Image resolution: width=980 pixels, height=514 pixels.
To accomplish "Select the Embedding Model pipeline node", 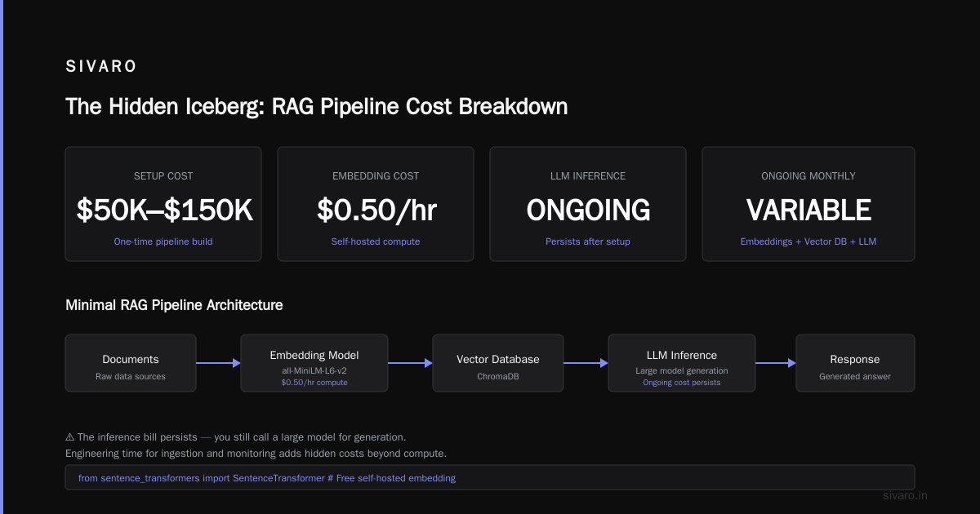I will click(314, 363).
